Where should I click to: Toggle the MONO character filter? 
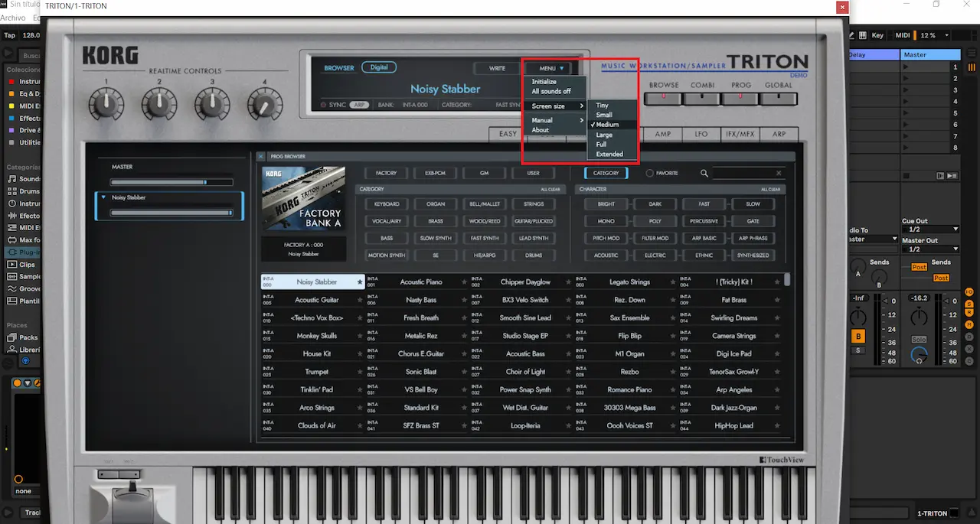pos(606,221)
